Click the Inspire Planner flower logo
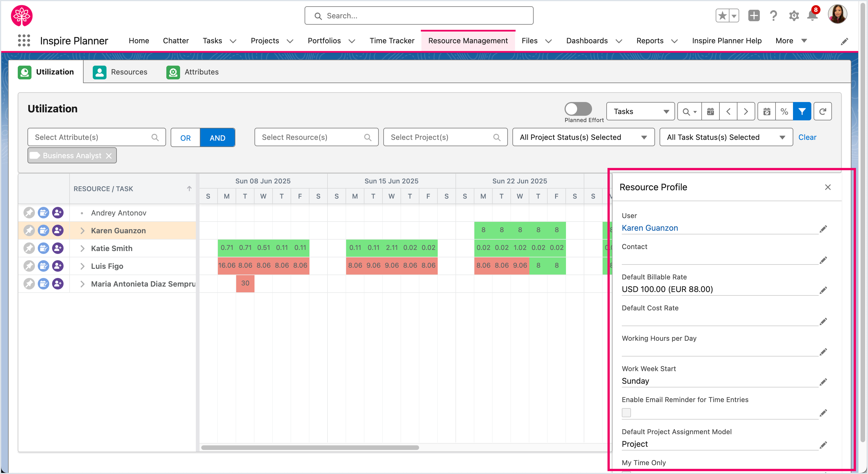Viewport: 868px width, 474px height. [x=21, y=15]
